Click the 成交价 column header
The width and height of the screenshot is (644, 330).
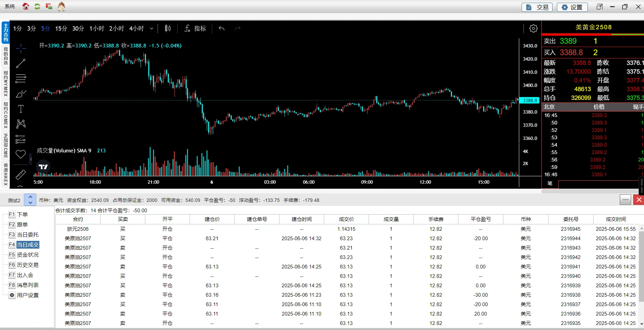(x=346, y=219)
